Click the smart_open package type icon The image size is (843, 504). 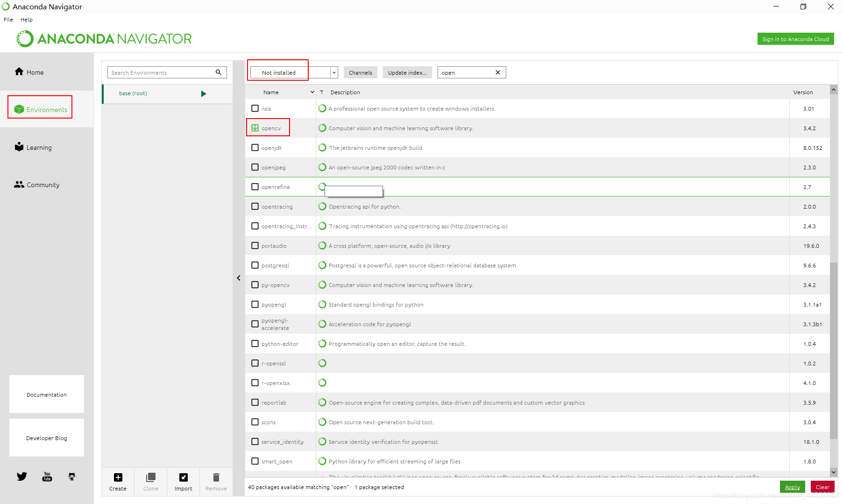point(322,461)
